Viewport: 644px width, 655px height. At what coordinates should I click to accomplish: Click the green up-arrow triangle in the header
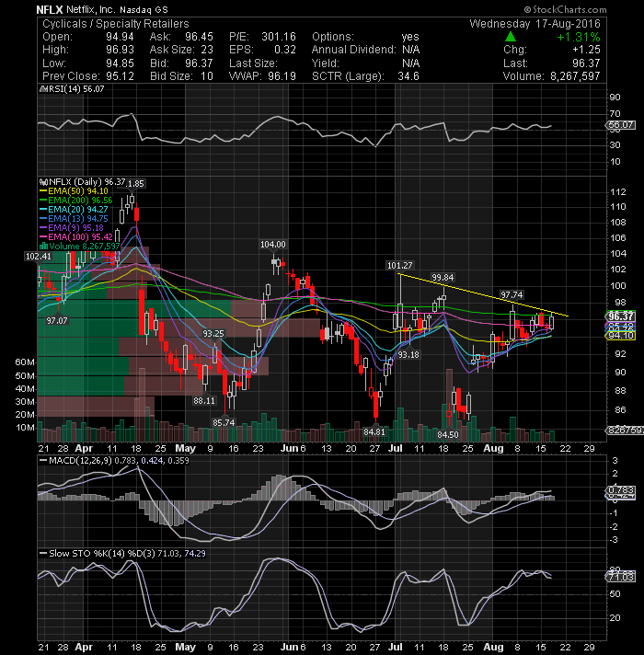click(510, 37)
